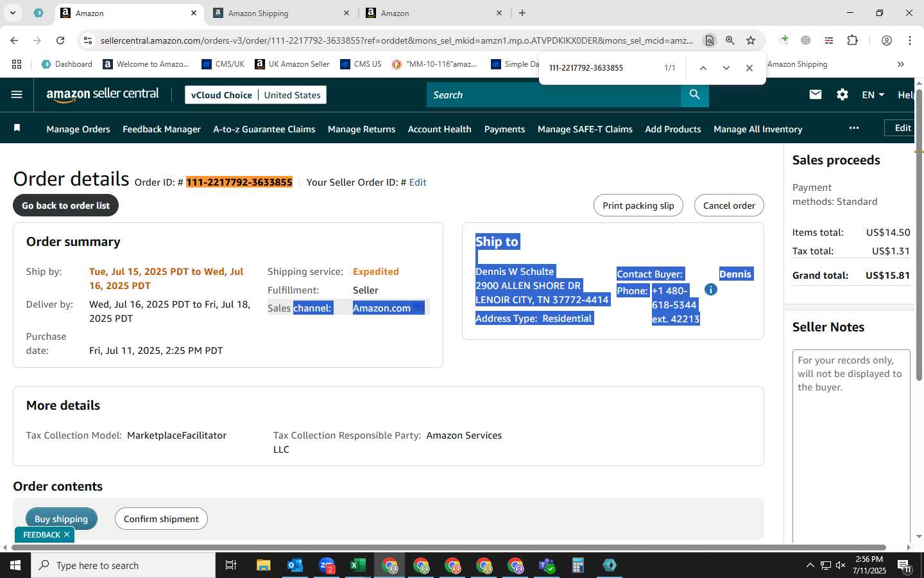Image resolution: width=924 pixels, height=578 pixels.
Task: Show more bookmarks with the double chevron
Action: pos(901,64)
